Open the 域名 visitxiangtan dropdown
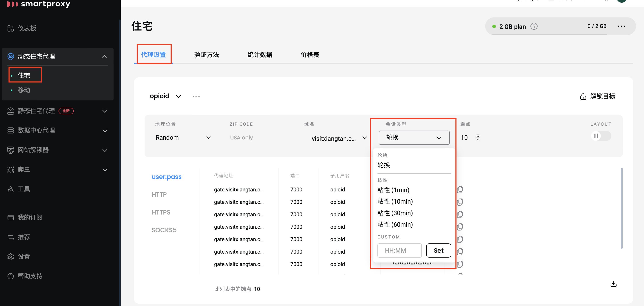This screenshot has height=306, width=644. [339, 138]
